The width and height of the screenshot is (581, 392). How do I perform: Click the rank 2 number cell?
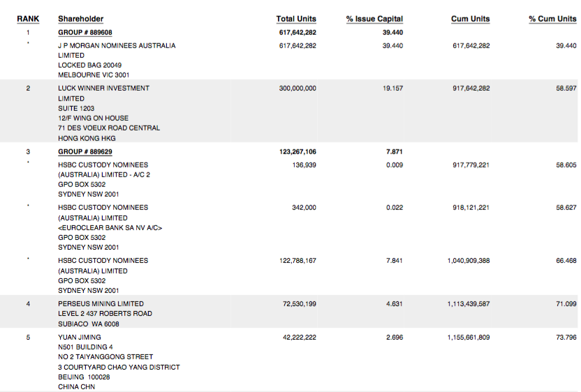click(28, 89)
